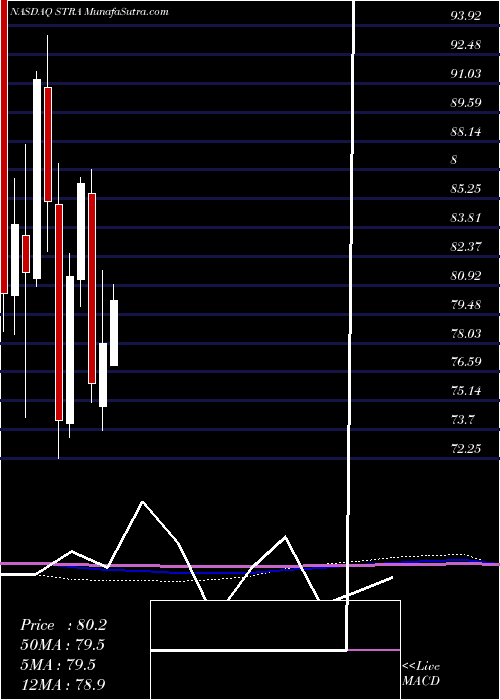
Task: Select the 85.25 price axis label
Action: pos(466,189)
